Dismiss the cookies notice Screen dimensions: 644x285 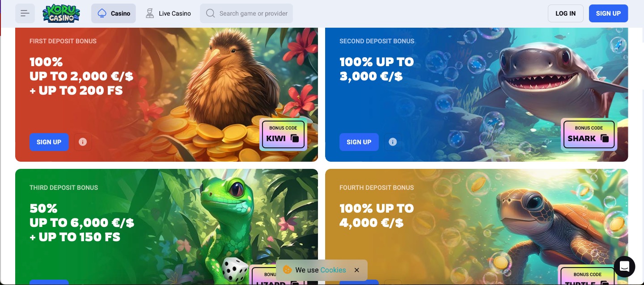(x=356, y=270)
